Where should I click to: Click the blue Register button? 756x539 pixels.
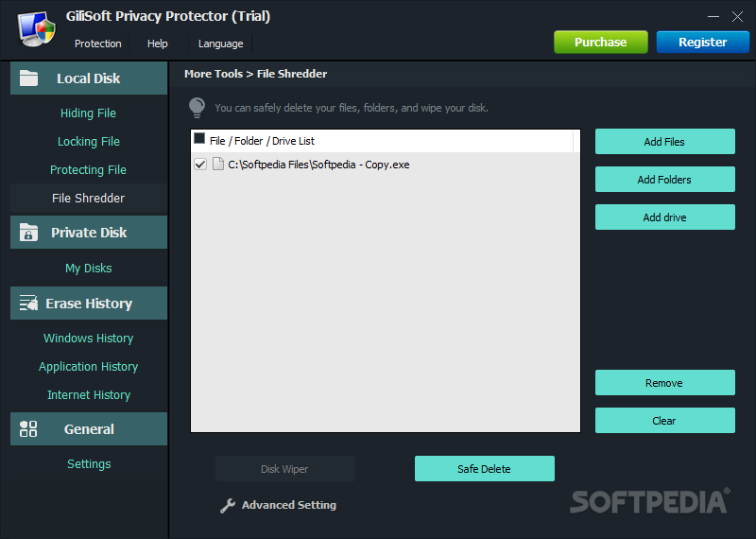703,42
